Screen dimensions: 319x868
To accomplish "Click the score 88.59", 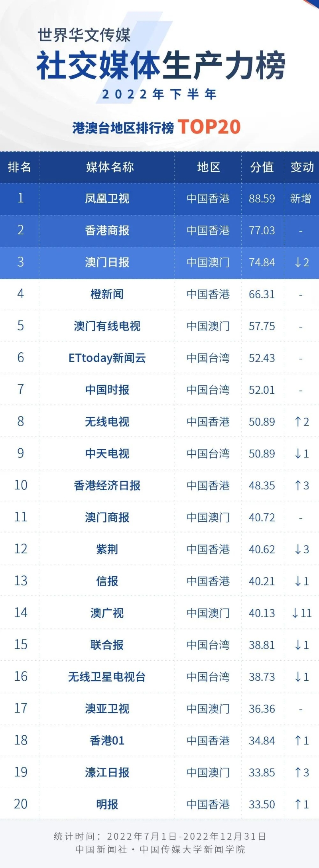I will coord(262,198).
